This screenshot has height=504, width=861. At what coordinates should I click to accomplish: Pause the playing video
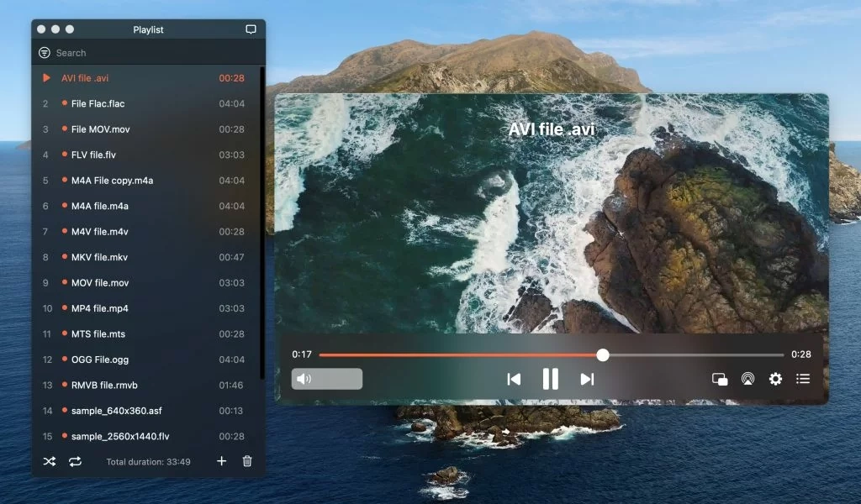coord(550,379)
